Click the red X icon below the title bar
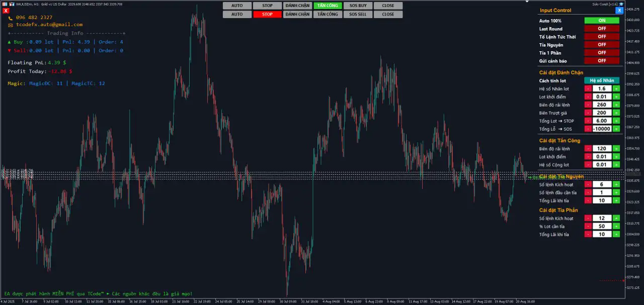The height and width of the screenshot is (305, 644). tap(6, 11)
